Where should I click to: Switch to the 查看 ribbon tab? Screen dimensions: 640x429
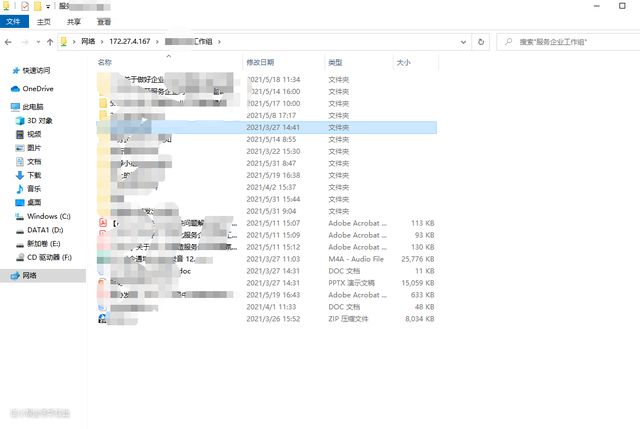pos(104,20)
